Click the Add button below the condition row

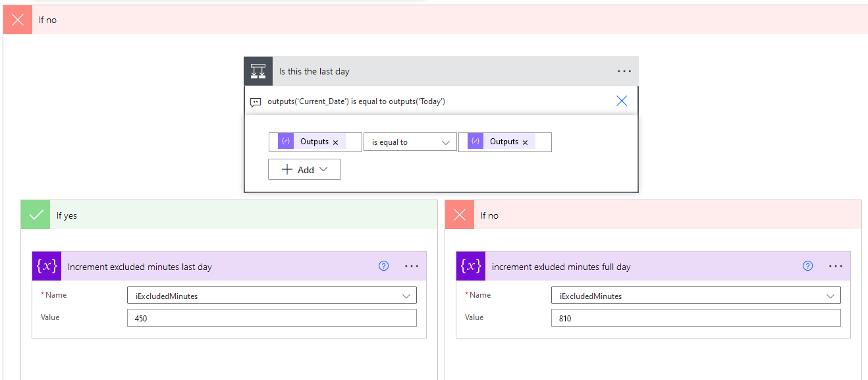pos(304,169)
